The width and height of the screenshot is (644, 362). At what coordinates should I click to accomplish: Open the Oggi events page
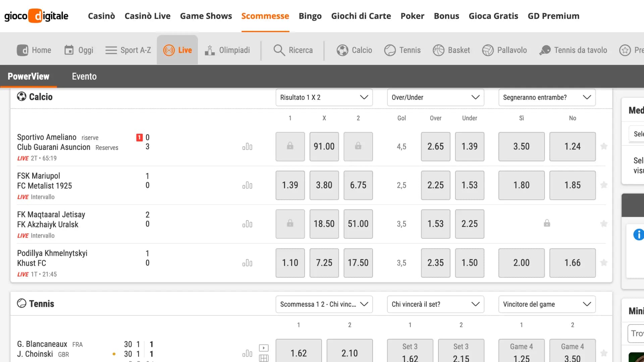click(x=78, y=50)
